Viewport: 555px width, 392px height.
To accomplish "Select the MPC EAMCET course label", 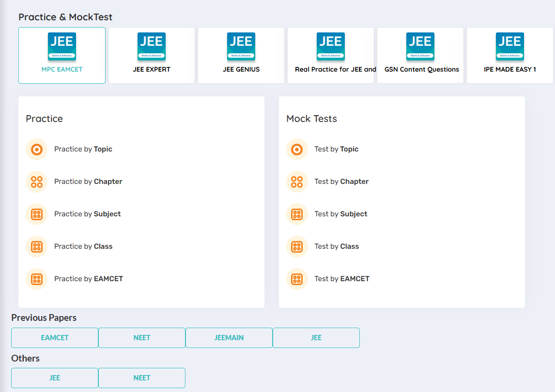I will point(62,69).
